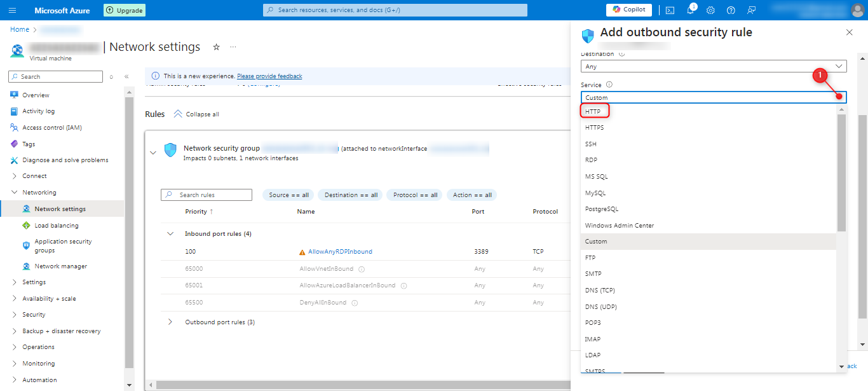
Task: Collapse Inbound port rules group
Action: point(170,234)
